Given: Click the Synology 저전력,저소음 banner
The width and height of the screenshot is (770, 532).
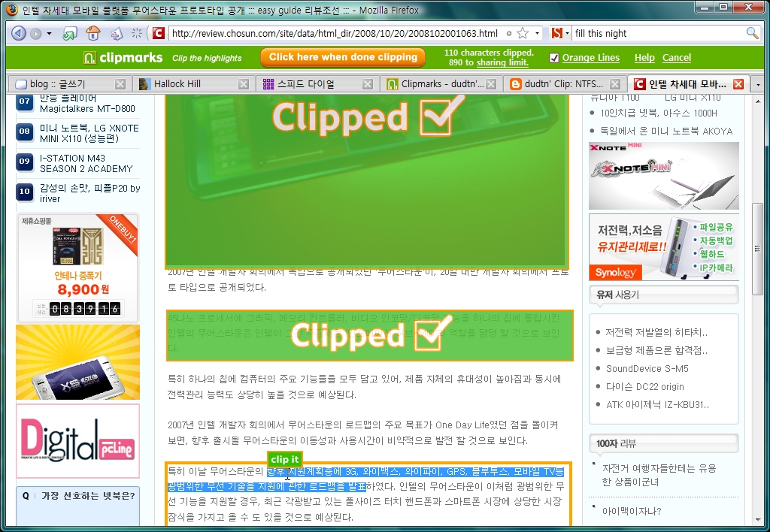Looking at the screenshot, I should coord(663,247).
